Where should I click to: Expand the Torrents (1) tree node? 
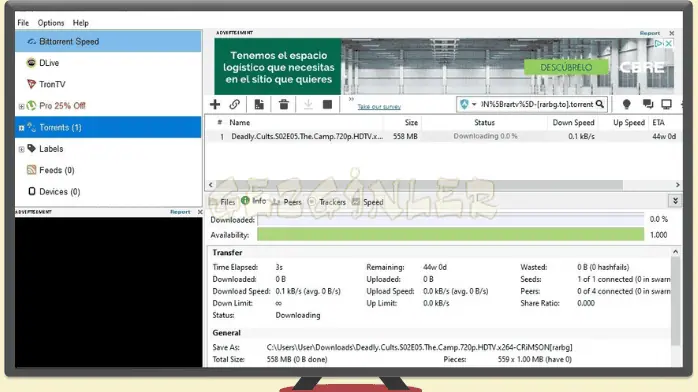[x=21, y=128]
